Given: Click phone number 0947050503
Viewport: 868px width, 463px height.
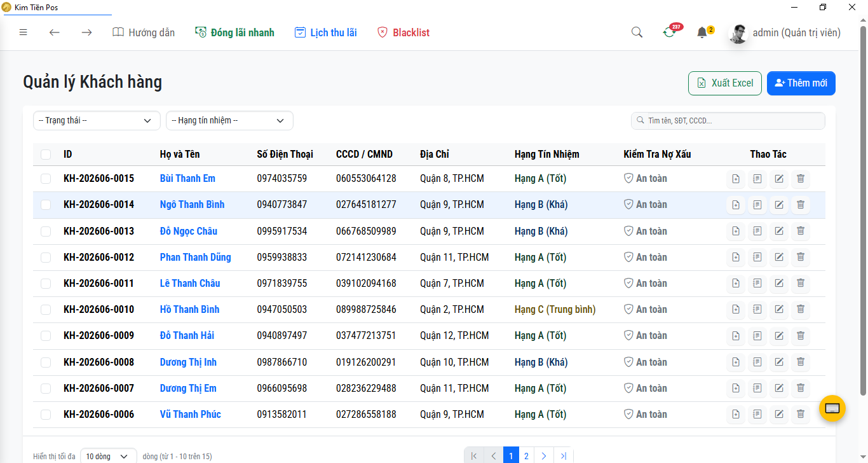Looking at the screenshot, I should coord(282,309).
